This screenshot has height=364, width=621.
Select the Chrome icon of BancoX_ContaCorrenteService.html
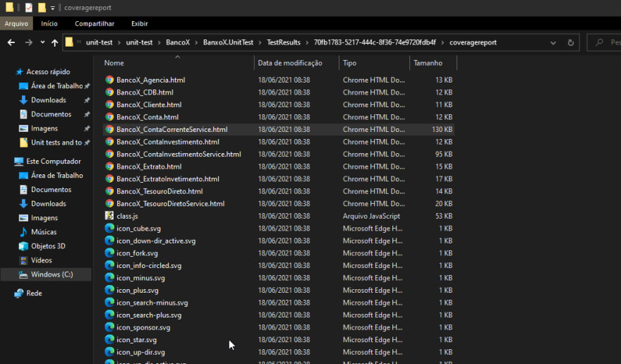pos(109,130)
